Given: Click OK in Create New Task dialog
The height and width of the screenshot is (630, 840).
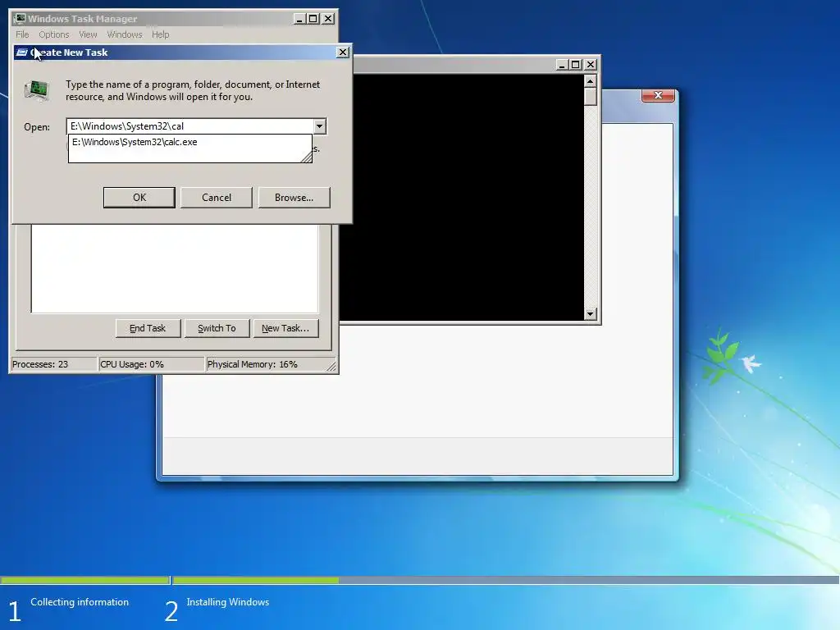Looking at the screenshot, I should (x=139, y=198).
